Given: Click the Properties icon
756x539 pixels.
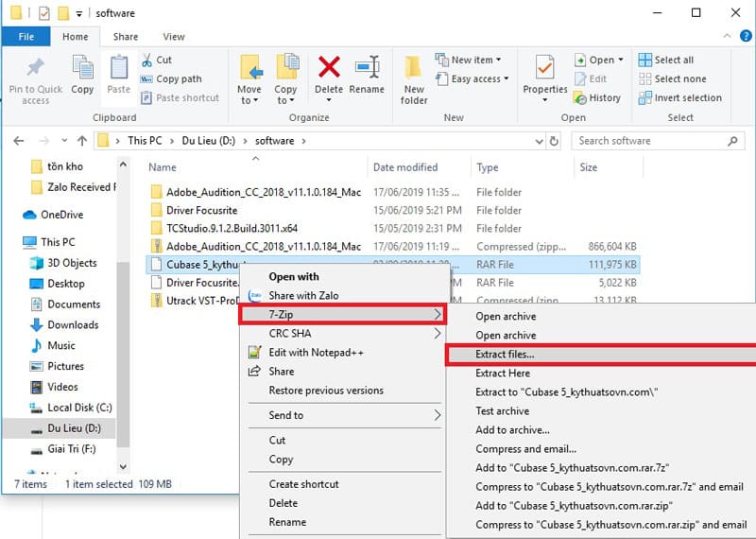Looking at the screenshot, I should click(545, 67).
